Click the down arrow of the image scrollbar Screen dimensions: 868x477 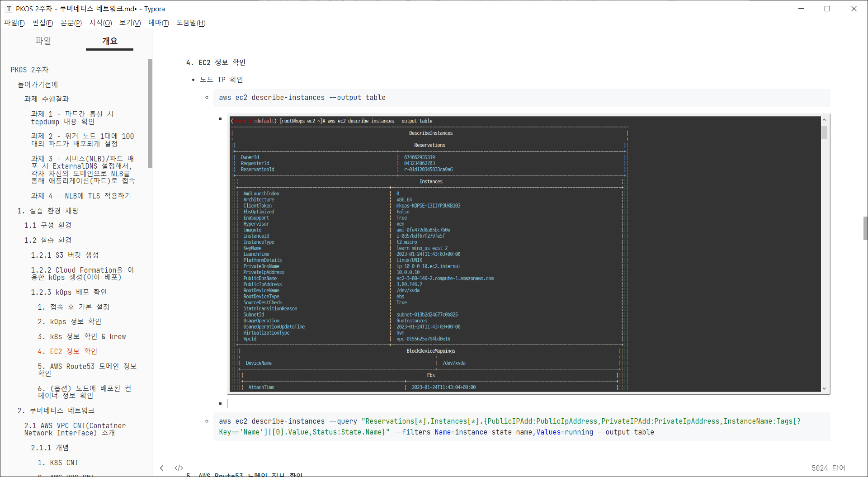coord(824,388)
